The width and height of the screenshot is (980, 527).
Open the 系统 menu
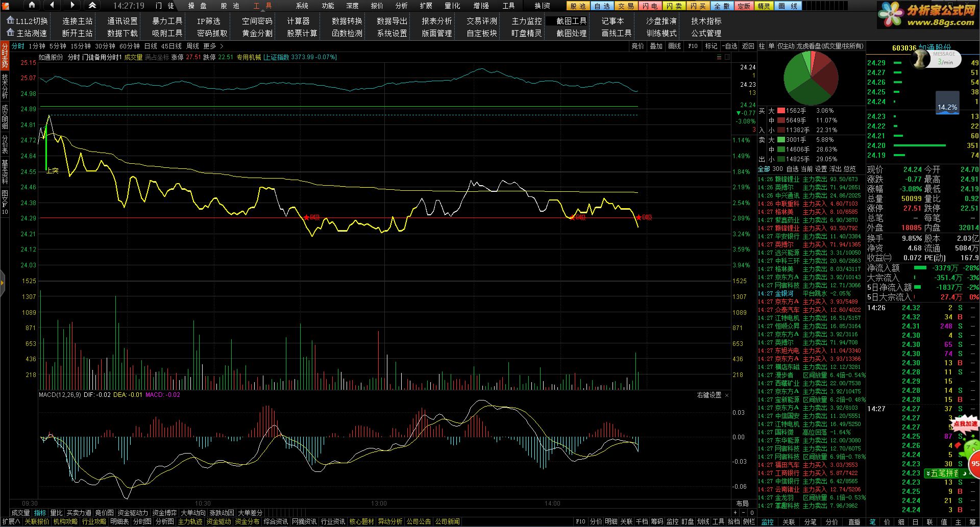pos(302,6)
